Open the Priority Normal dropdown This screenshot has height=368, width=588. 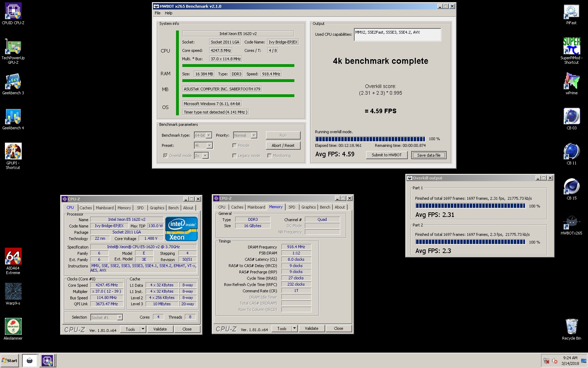[245, 135]
